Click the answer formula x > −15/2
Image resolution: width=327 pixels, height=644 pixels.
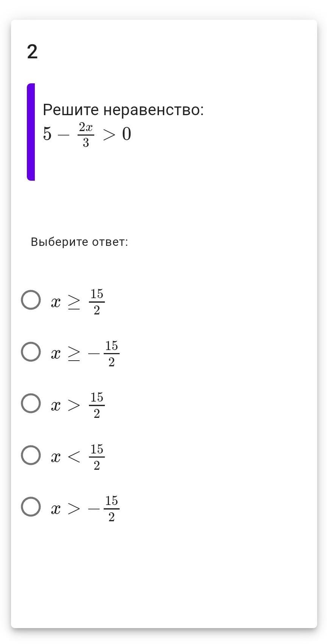(85, 509)
